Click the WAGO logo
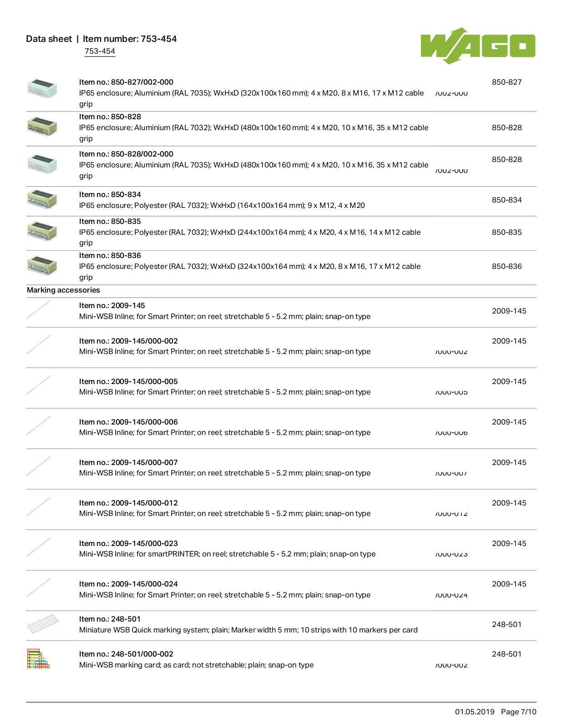 point(478,45)
